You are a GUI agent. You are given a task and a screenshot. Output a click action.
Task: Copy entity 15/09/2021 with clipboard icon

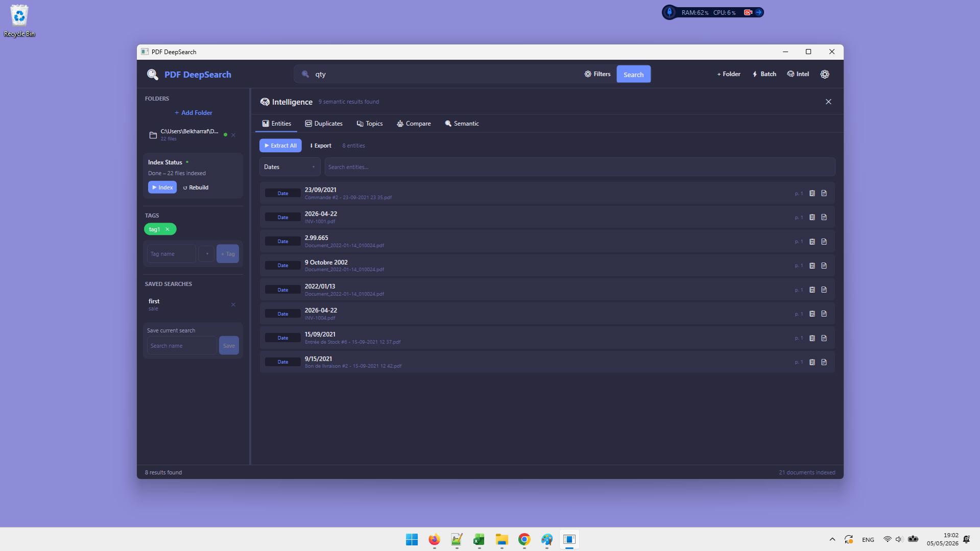click(x=812, y=338)
